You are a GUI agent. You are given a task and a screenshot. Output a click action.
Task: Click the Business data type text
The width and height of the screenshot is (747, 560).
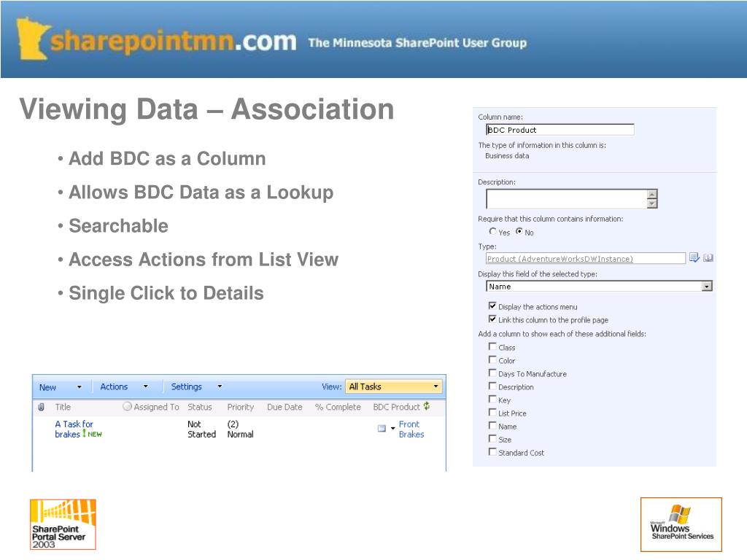507,156
